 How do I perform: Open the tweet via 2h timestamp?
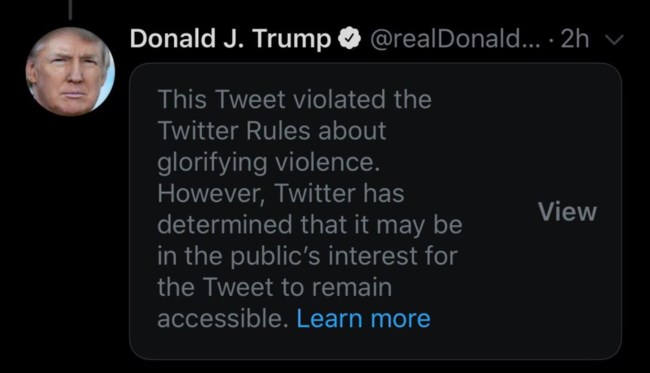coord(575,39)
